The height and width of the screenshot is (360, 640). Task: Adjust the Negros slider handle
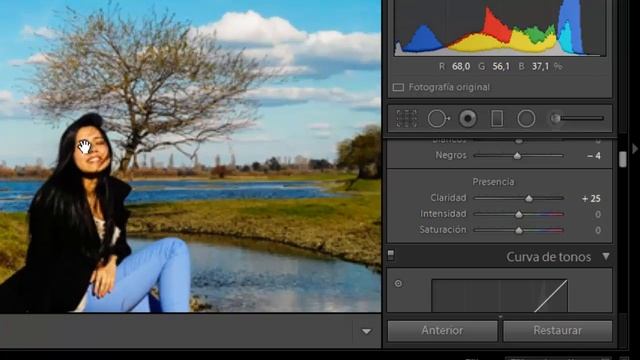click(x=517, y=156)
